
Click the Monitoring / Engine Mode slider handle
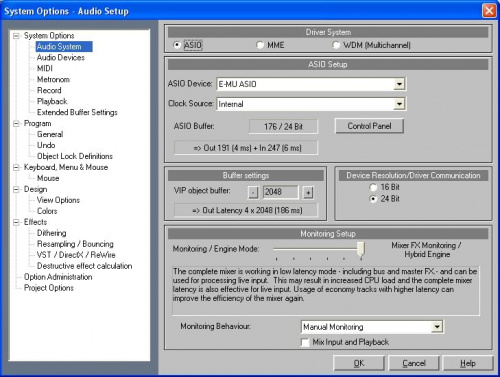click(x=361, y=250)
